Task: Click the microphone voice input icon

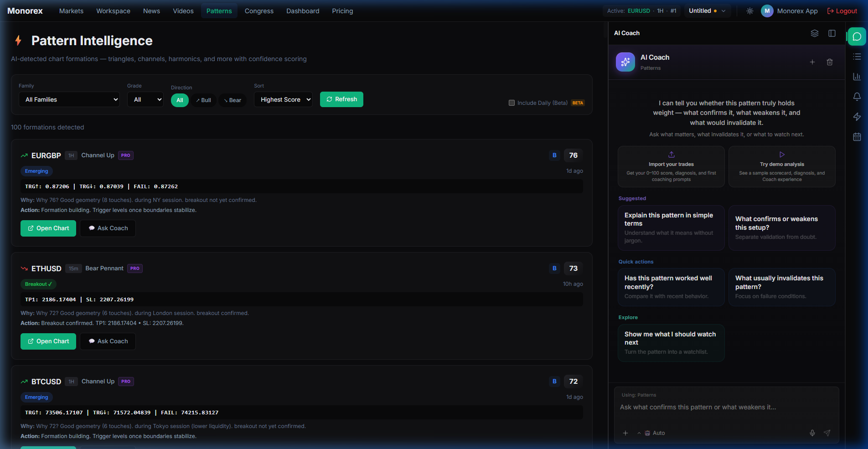Action: pyautogui.click(x=812, y=433)
